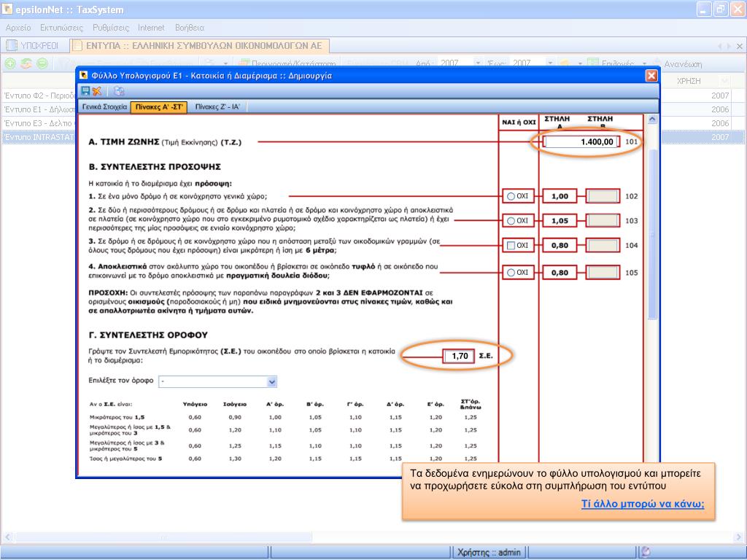Click the ΥΠΟΧΡΕΟΙ tab document icon
747x560 pixels.
pyautogui.click(x=11, y=46)
